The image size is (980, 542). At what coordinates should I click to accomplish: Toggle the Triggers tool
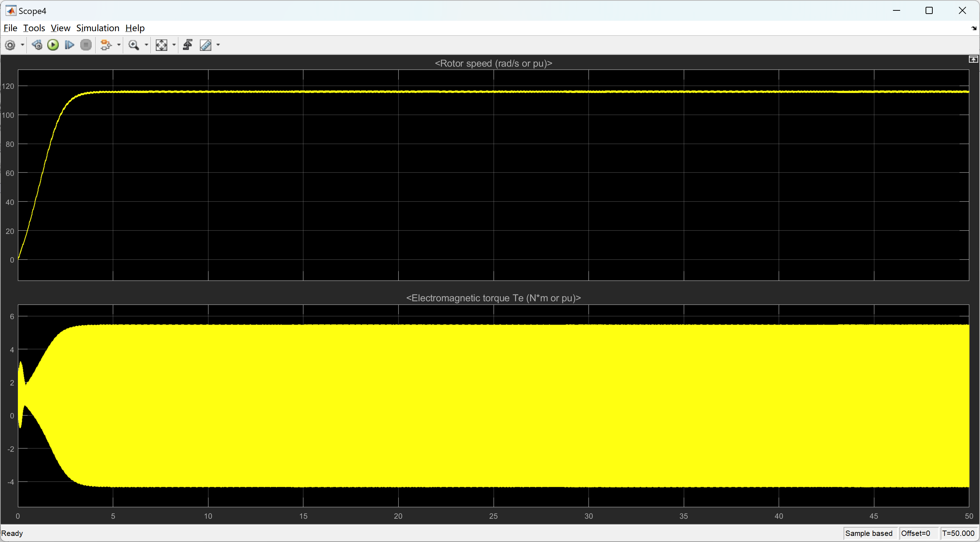point(188,45)
